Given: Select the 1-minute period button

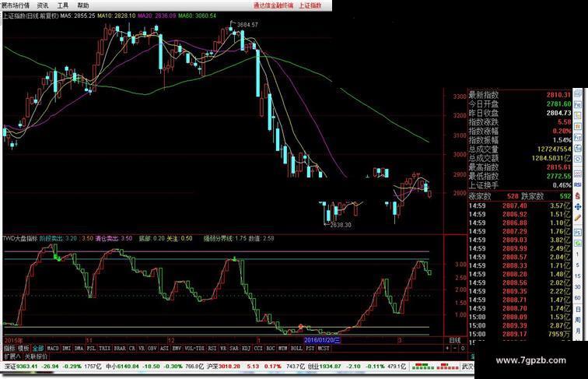Looking at the screenshot, I should click(578, 254).
